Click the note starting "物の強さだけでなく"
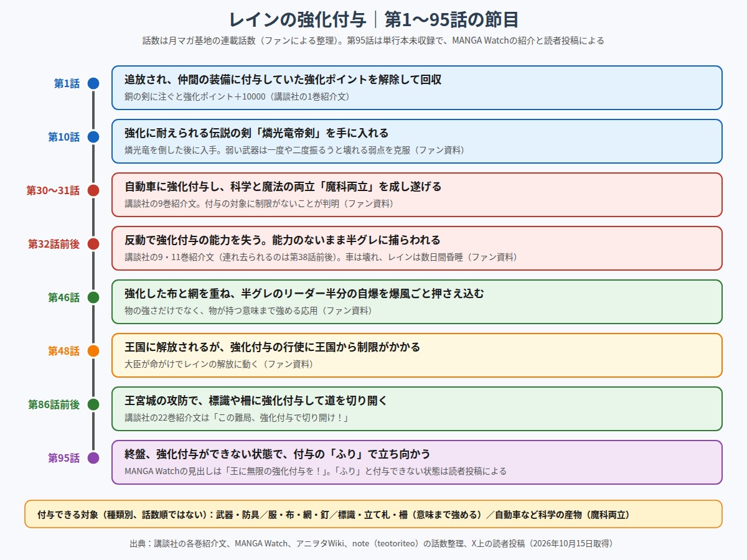 tap(248, 310)
